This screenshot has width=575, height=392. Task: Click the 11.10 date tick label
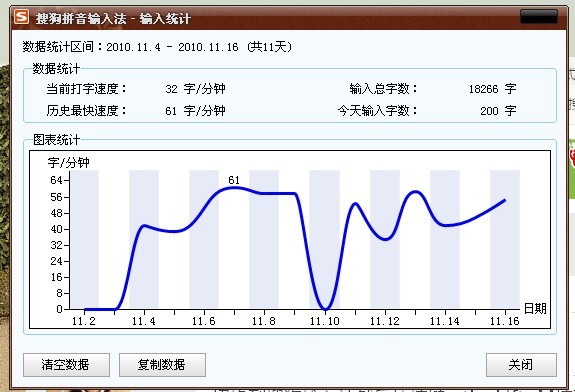[325, 321]
